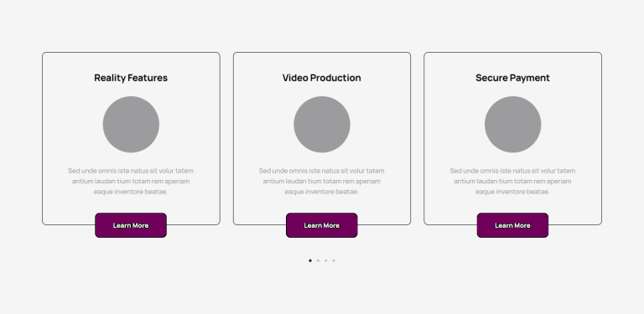644x314 pixels.
Task: Click the Secure Payment circular icon placeholder
Action: [512, 124]
